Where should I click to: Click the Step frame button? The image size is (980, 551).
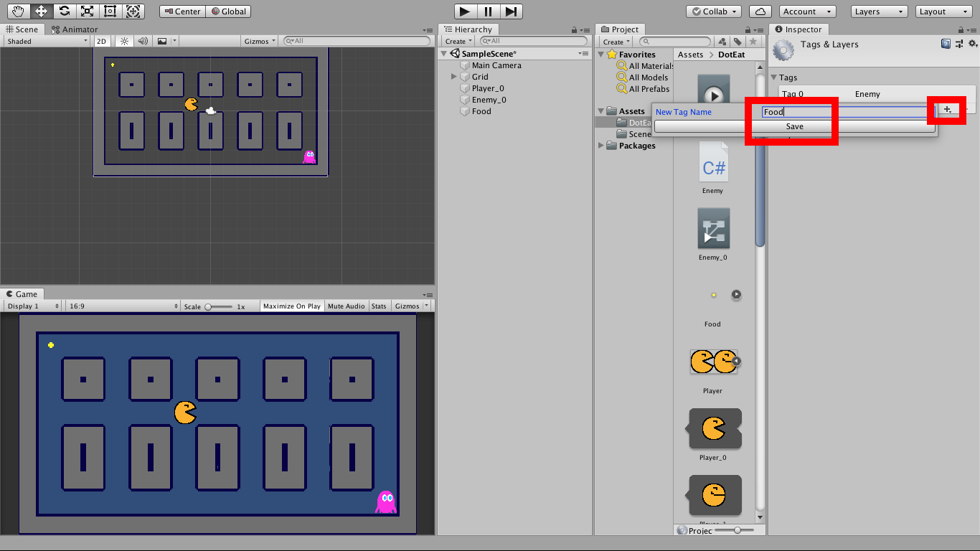tap(511, 11)
